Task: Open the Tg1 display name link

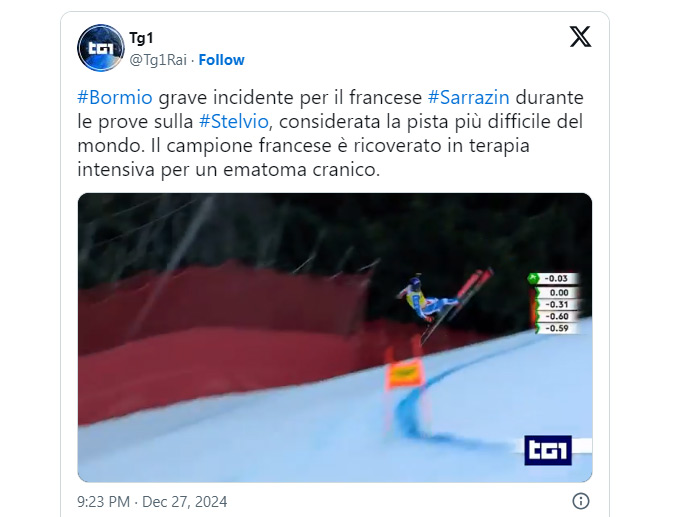Action: [x=141, y=38]
